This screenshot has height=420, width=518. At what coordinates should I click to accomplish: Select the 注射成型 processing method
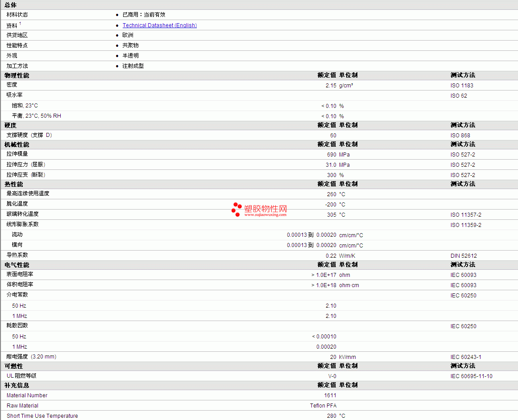[133, 66]
